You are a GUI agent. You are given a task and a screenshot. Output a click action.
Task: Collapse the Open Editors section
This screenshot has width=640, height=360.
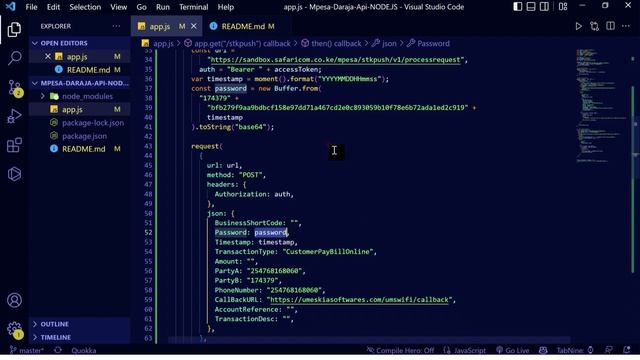80,43
